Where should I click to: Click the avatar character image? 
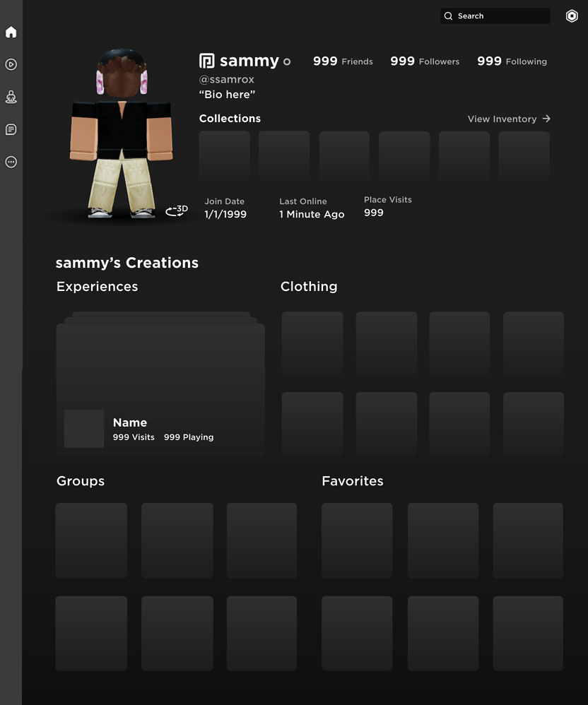122,133
